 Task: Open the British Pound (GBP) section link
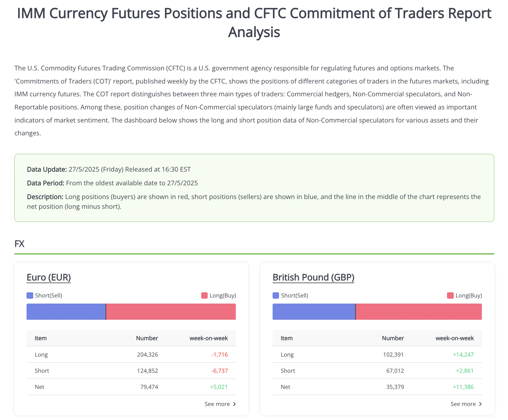tap(313, 277)
